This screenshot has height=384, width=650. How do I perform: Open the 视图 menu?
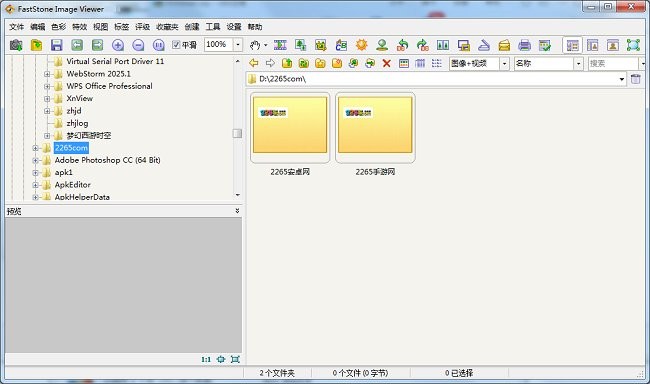[100, 27]
